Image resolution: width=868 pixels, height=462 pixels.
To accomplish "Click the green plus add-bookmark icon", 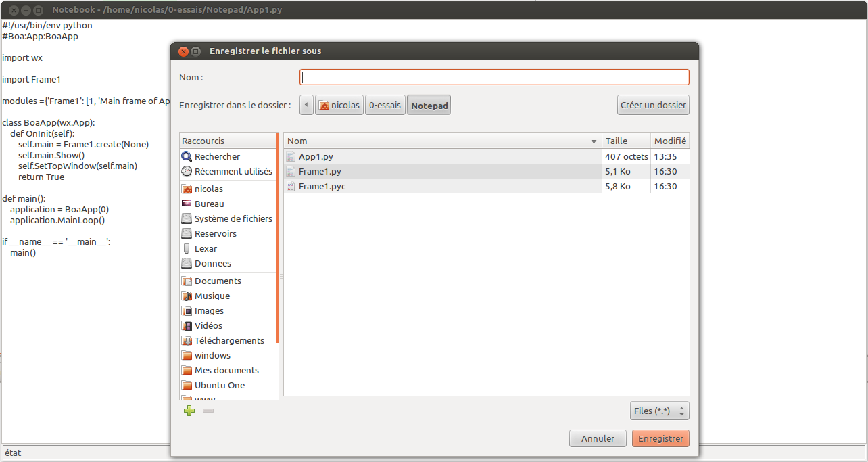I will point(189,410).
